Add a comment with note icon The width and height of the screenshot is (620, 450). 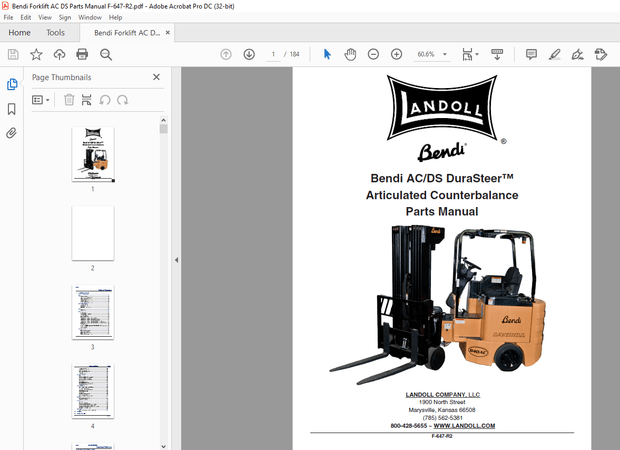(x=531, y=54)
